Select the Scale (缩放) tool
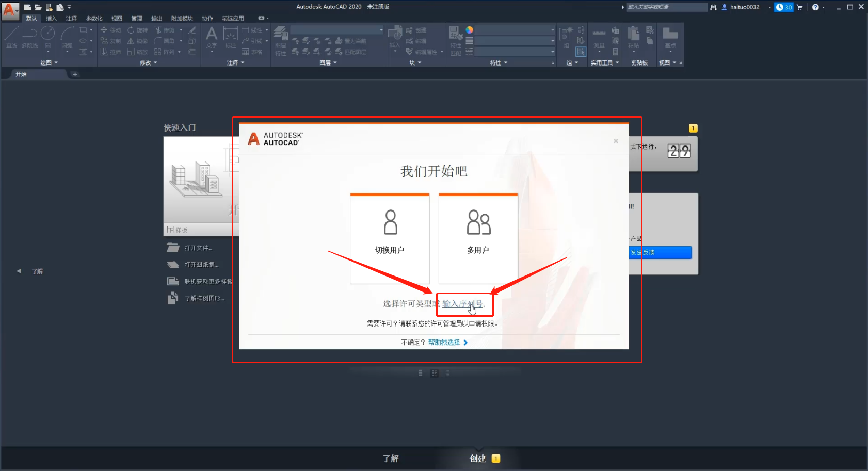 tap(137, 52)
